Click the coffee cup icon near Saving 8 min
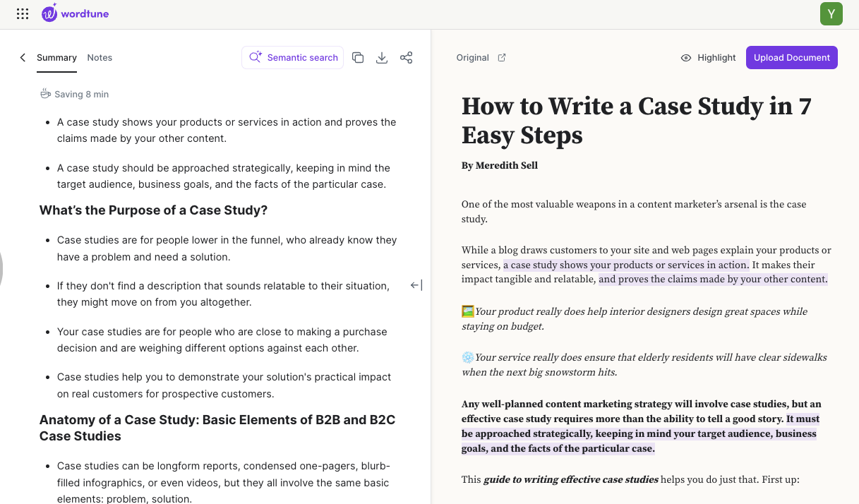 [45, 93]
